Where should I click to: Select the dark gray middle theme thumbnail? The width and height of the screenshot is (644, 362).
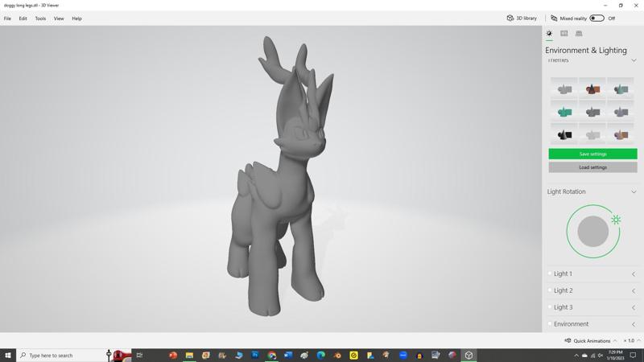(x=592, y=112)
